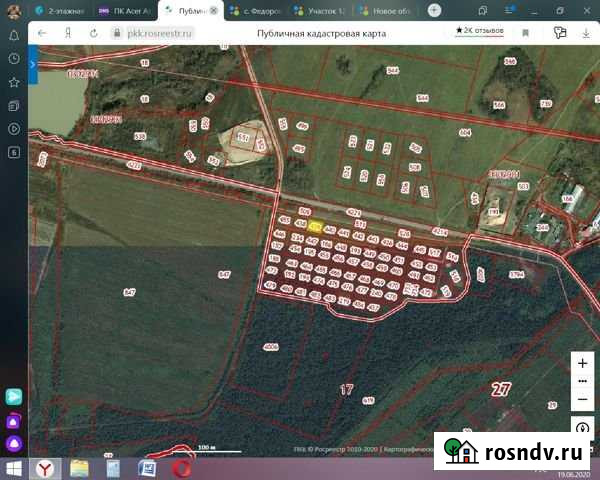Open a new browser tab
The height and width of the screenshot is (480, 600).
tap(434, 10)
